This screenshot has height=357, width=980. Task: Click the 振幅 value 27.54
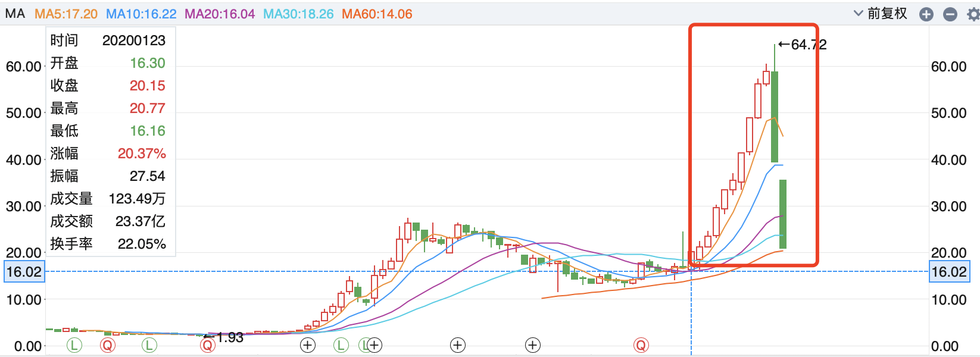148,176
